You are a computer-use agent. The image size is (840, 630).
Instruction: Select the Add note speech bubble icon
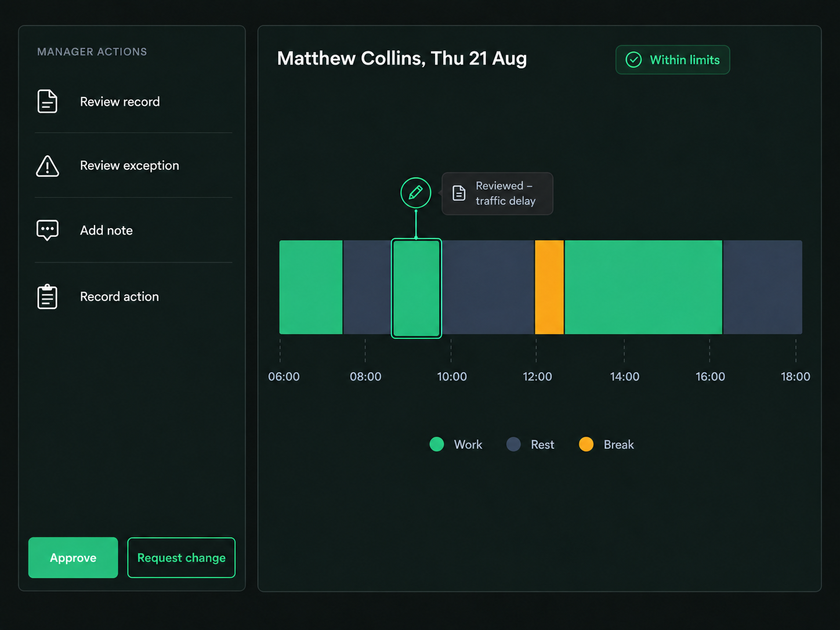point(48,230)
